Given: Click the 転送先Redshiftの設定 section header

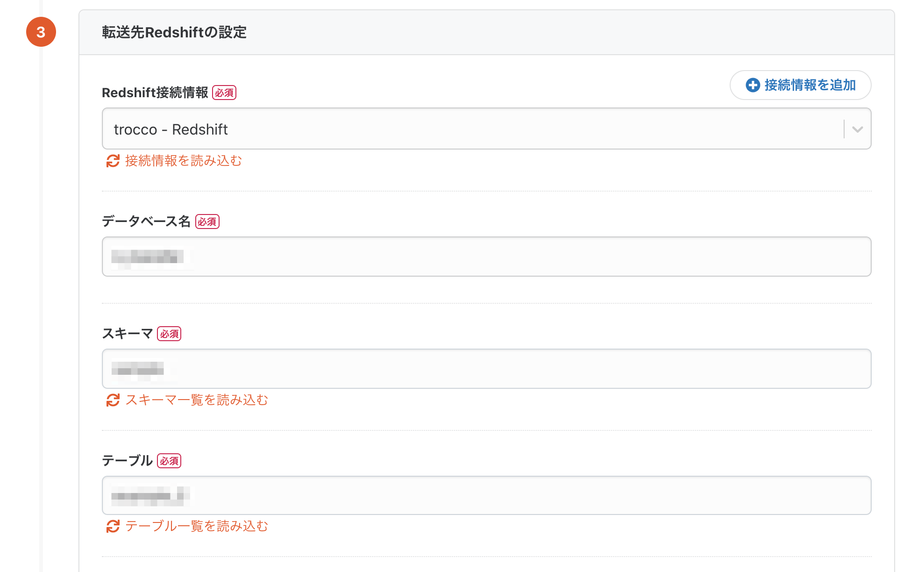Looking at the screenshot, I should tap(174, 32).
